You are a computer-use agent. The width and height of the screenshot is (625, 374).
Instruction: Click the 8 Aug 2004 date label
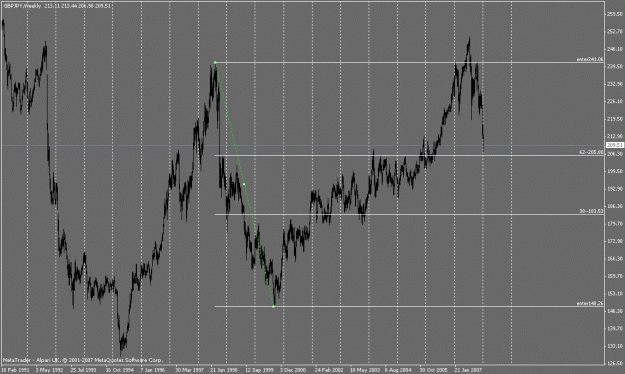click(398, 370)
